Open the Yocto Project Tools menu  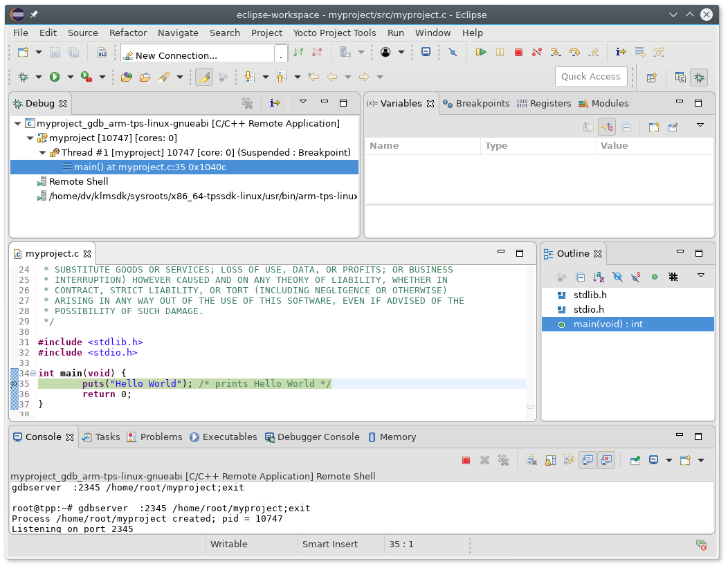[334, 33]
